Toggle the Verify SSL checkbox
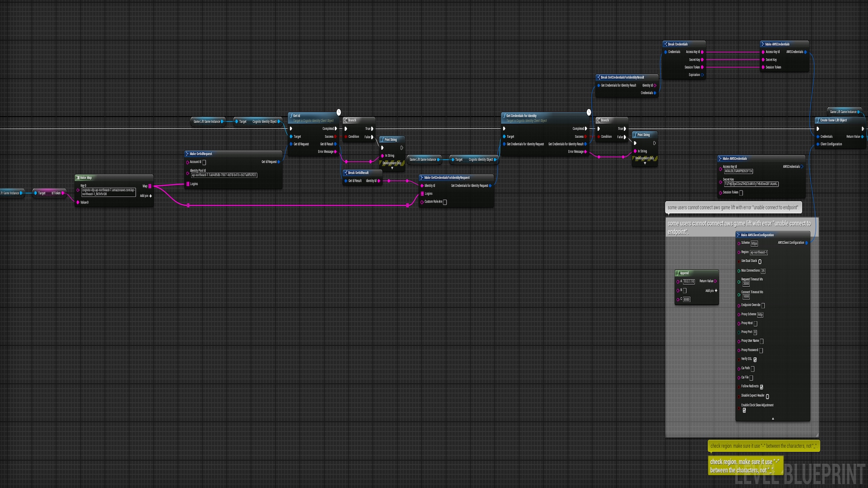The image size is (868, 488). point(755,360)
